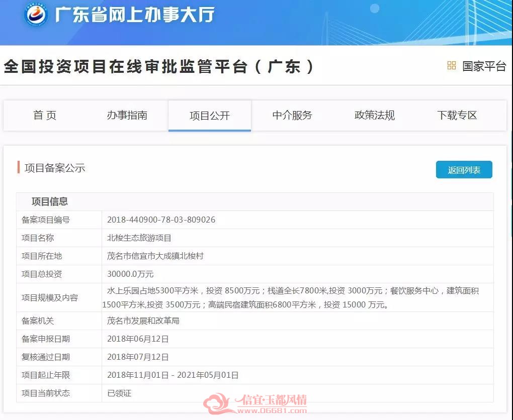Click the 复核通过日期 label
This screenshot has height=420, width=513.
46,357
